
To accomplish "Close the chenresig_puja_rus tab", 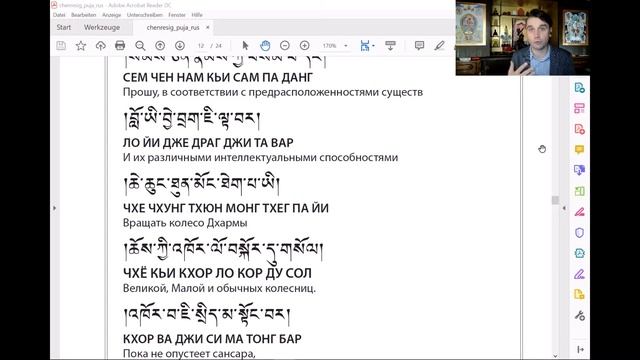I will coord(207,27).
